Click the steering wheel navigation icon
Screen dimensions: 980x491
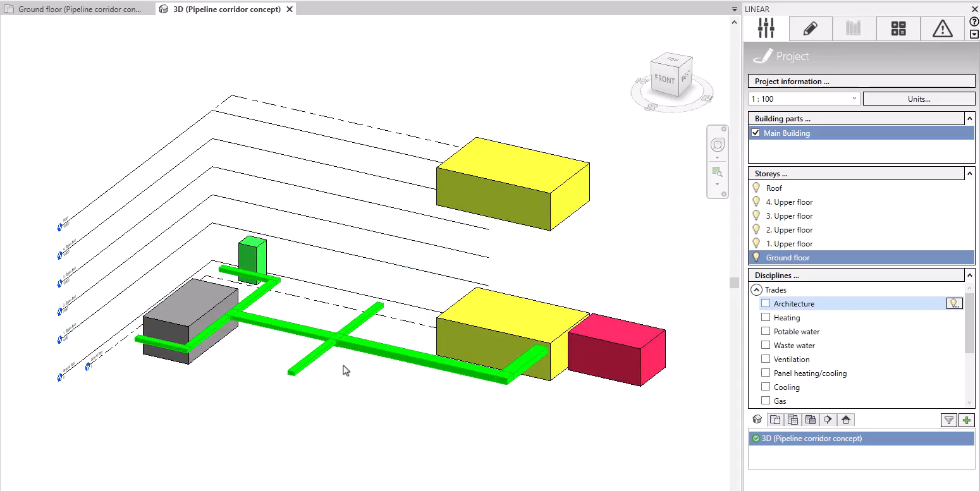718,145
